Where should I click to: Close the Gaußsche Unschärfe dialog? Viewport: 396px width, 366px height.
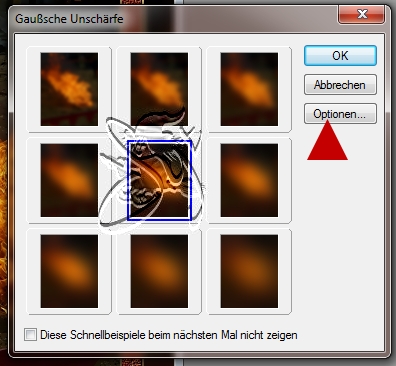362,14
